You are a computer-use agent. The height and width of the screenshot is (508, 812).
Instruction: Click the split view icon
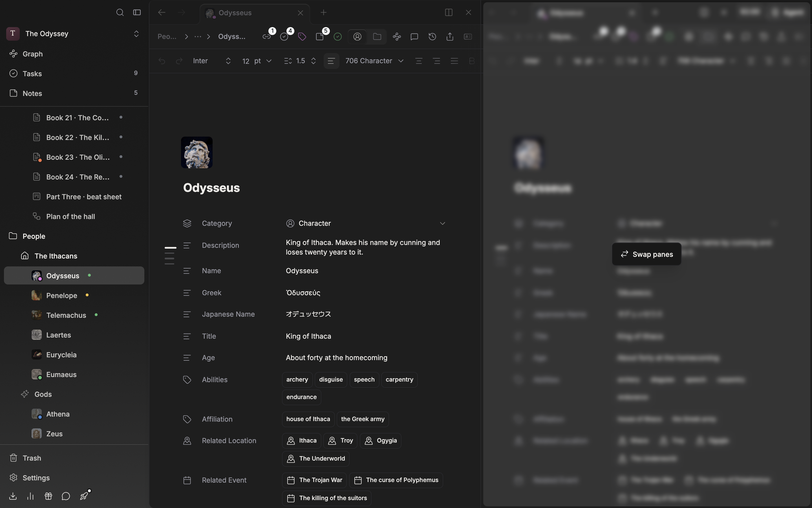coord(449,12)
